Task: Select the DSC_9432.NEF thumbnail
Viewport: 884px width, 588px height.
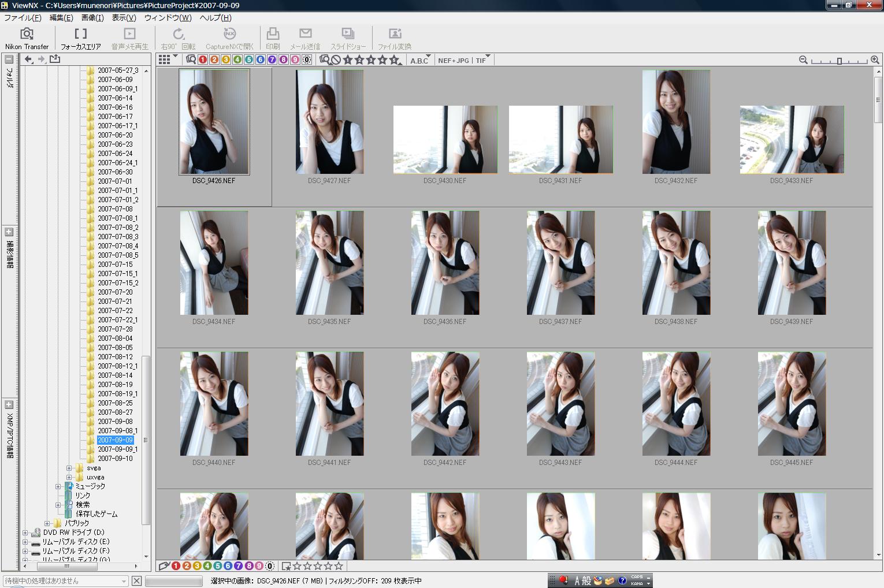Action: pos(676,122)
